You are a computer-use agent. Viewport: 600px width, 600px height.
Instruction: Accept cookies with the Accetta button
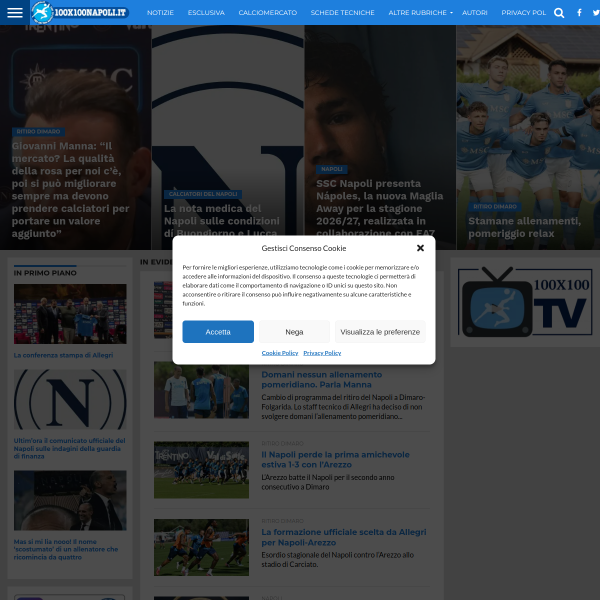click(x=218, y=332)
